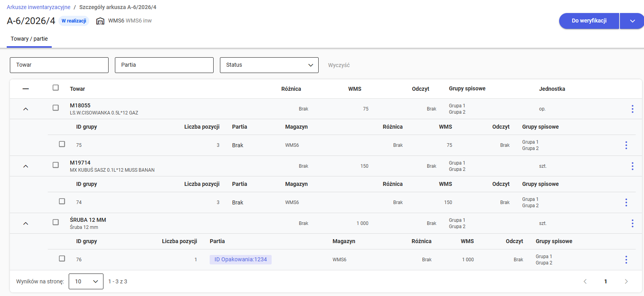Toggle the select-all checkbox in table header
The width and height of the screenshot is (644, 296).
[x=56, y=88]
